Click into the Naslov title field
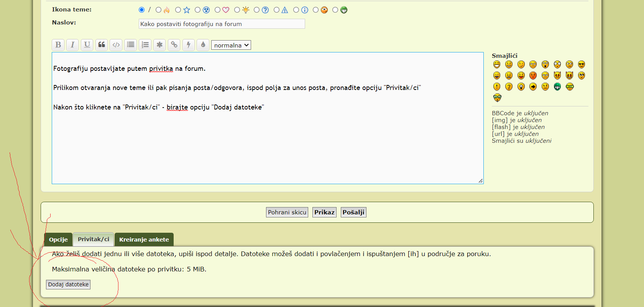This screenshot has height=307, width=644. (x=222, y=24)
